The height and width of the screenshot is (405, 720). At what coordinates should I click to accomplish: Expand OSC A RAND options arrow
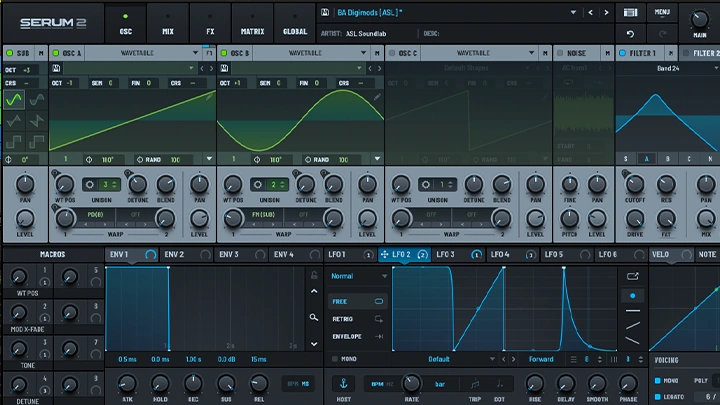coord(209,159)
